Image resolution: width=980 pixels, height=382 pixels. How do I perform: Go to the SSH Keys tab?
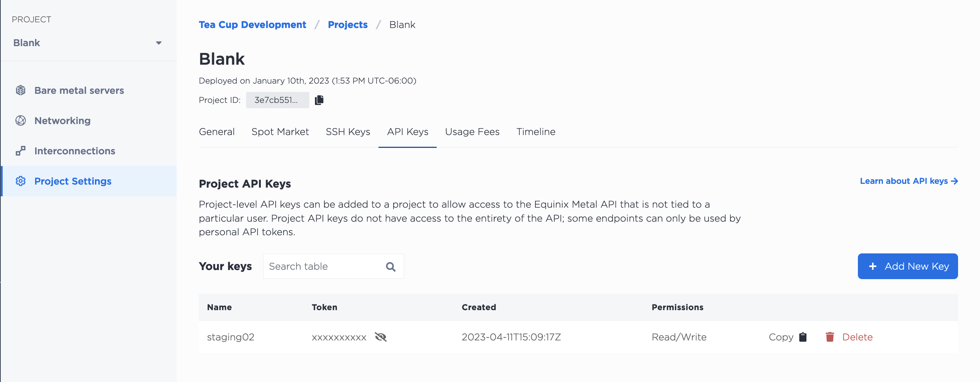[348, 132]
